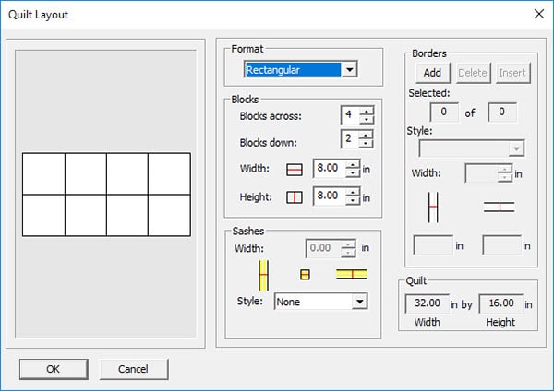The width and height of the screenshot is (554, 392).
Task: Decrease Blocks across with the down arrow
Action: click(367, 120)
